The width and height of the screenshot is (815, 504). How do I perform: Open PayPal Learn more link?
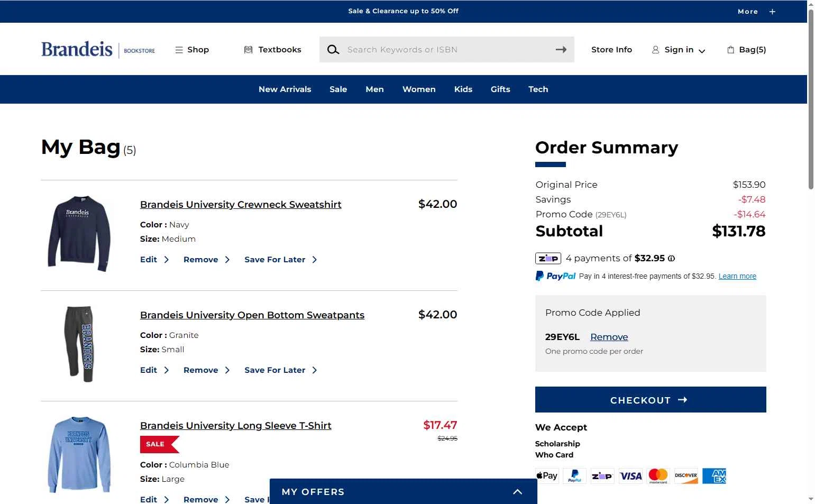[x=737, y=276]
